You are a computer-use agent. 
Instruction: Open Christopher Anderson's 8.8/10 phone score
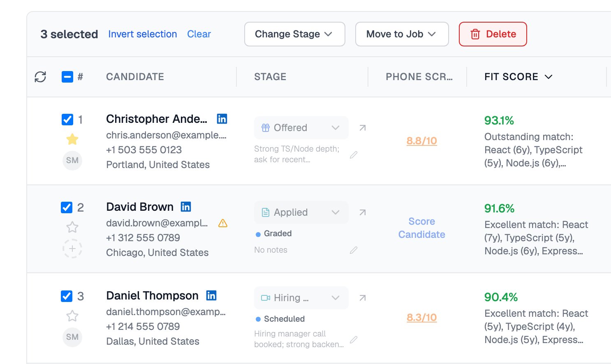[x=422, y=141]
